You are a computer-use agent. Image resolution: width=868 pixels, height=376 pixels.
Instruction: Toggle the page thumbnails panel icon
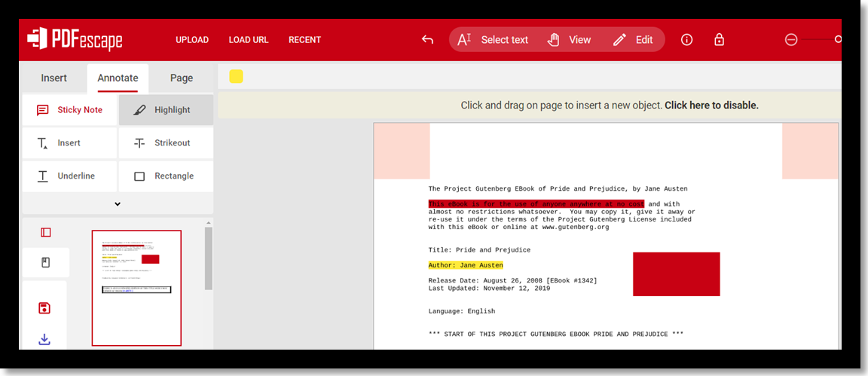coord(46,233)
